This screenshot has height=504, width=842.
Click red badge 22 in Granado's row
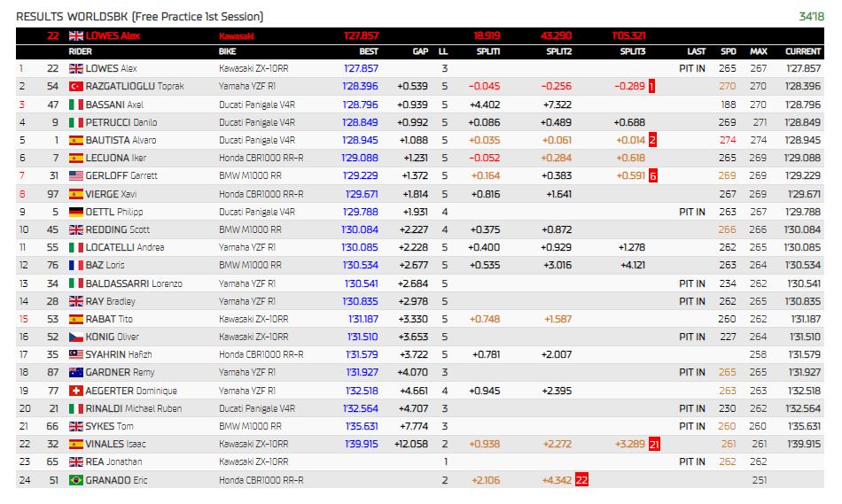tap(581, 480)
